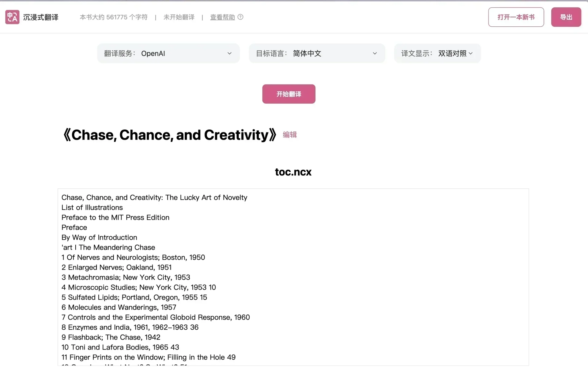Click the chevron arrow beside 双语对照
This screenshot has width=588, height=375.
tap(471, 53)
